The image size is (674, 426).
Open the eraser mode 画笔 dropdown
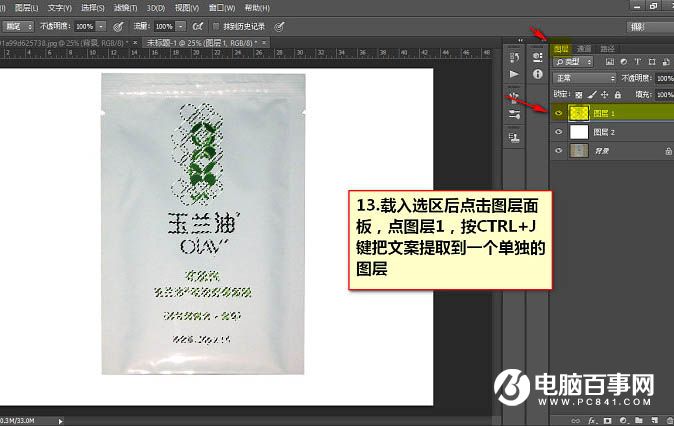click(x=18, y=27)
